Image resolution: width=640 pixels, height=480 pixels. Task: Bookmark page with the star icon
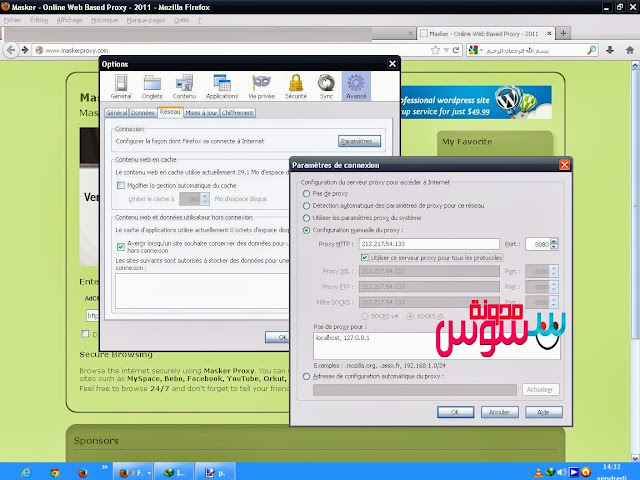[435, 50]
